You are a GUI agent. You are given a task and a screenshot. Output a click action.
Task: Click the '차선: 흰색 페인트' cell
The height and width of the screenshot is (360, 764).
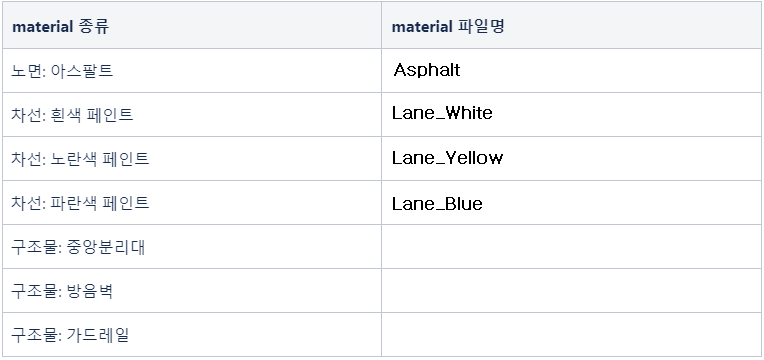[x=192, y=114]
